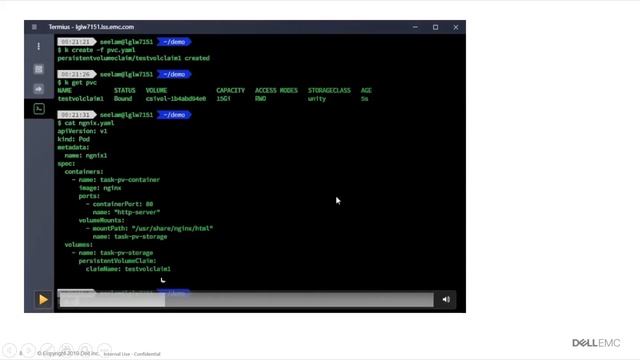Open the slideshow more options button

click(x=105, y=350)
